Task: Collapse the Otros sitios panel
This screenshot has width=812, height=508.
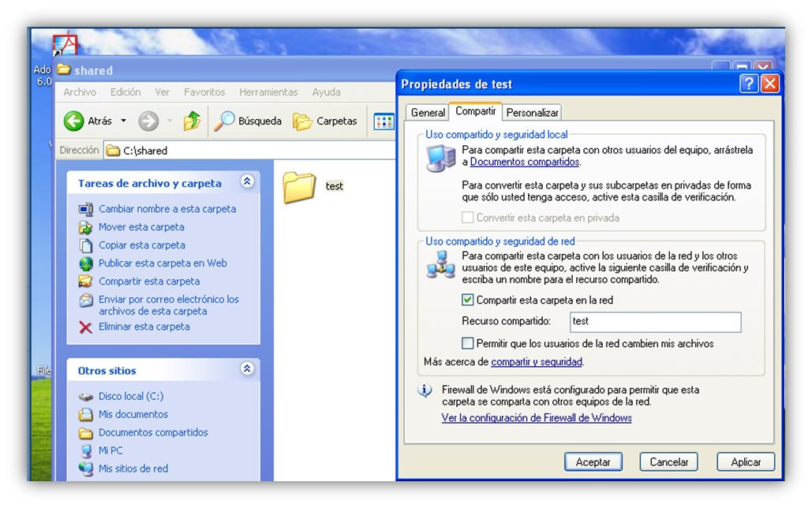Action: pos(247,368)
